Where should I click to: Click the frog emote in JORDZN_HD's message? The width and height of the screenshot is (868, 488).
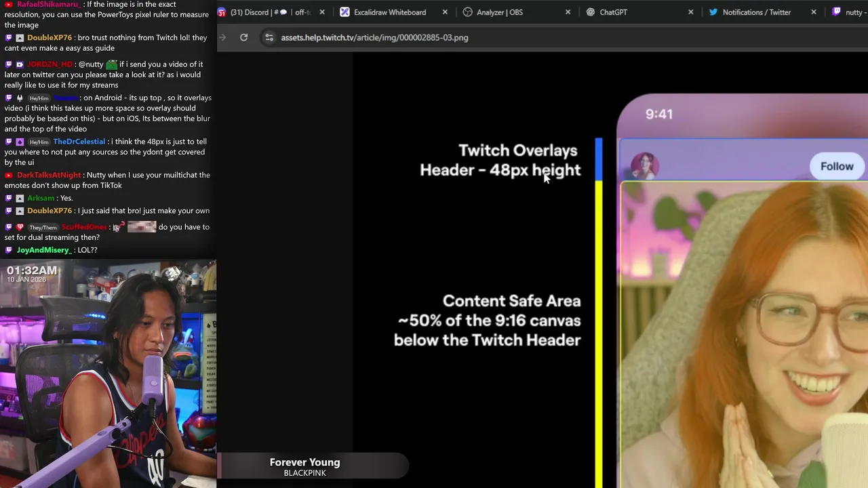click(111, 64)
